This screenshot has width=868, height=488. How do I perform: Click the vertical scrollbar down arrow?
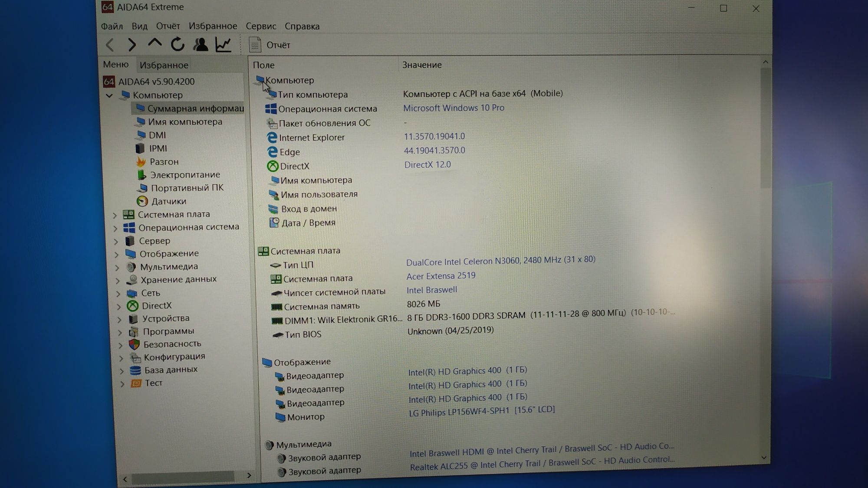click(763, 458)
